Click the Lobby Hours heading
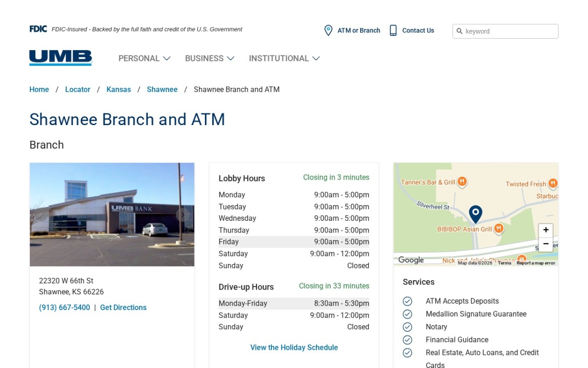Screen dimensions: 588x368 [242, 179]
